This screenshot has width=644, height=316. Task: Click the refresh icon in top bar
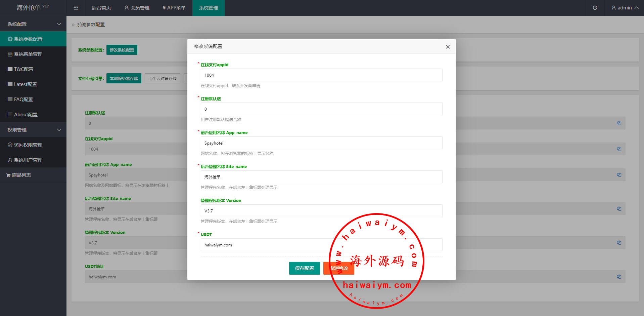(x=595, y=8)
